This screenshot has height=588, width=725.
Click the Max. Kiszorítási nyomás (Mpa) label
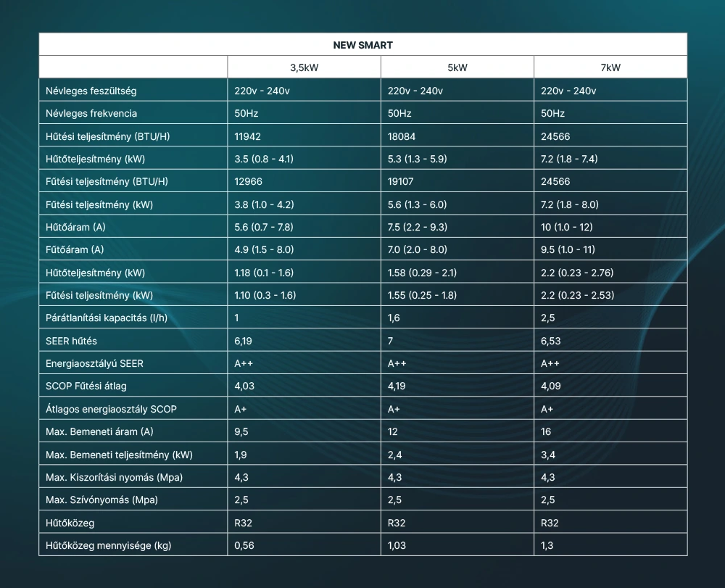pyautogui.click(x=114, y=477)
